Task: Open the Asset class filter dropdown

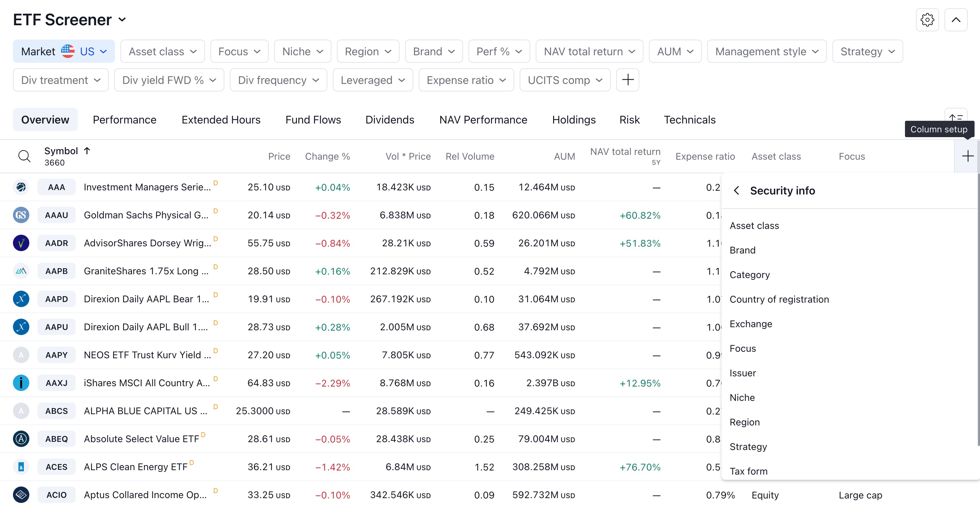Action: [x=162, y=52]
